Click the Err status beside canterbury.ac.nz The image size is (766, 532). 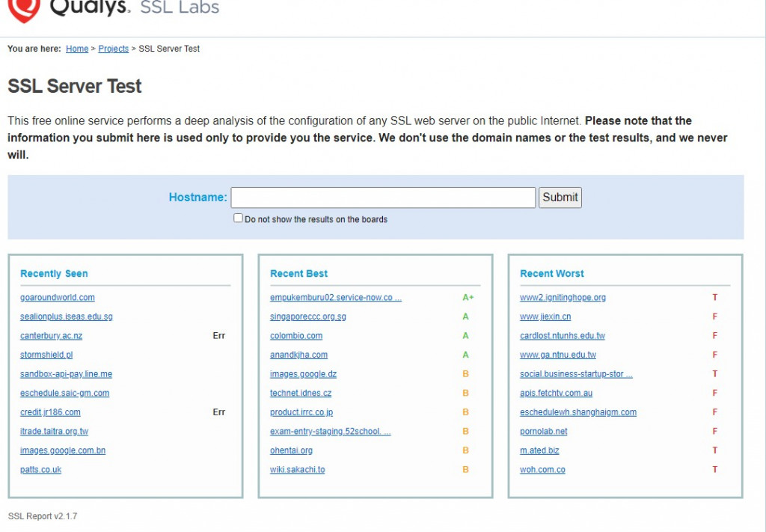pos(219,336)
